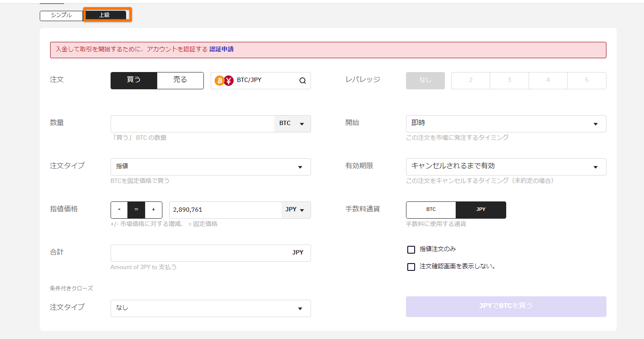Click the 「買う」 BTC の数量 hint text

(x=139, y=138)
